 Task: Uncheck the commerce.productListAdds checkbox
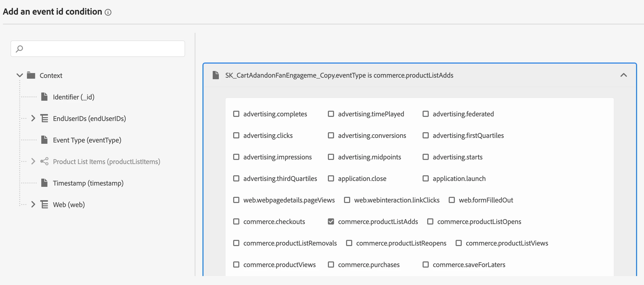[331, 221]
